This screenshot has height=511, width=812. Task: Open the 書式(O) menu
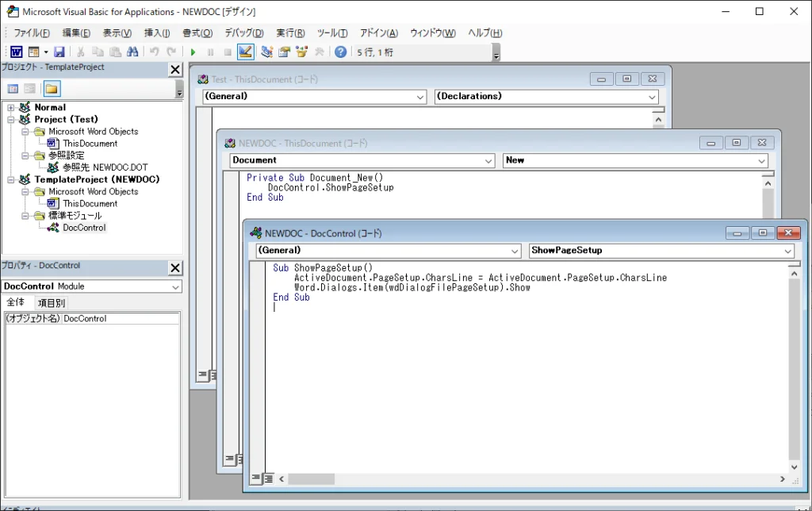pyautogui.click(x=197, y=33)
